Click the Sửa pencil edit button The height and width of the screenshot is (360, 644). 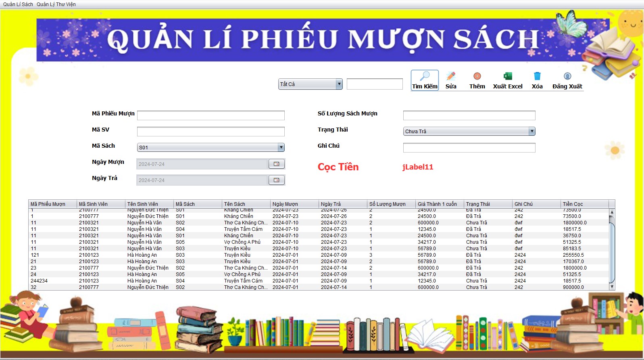pos(451,80)
